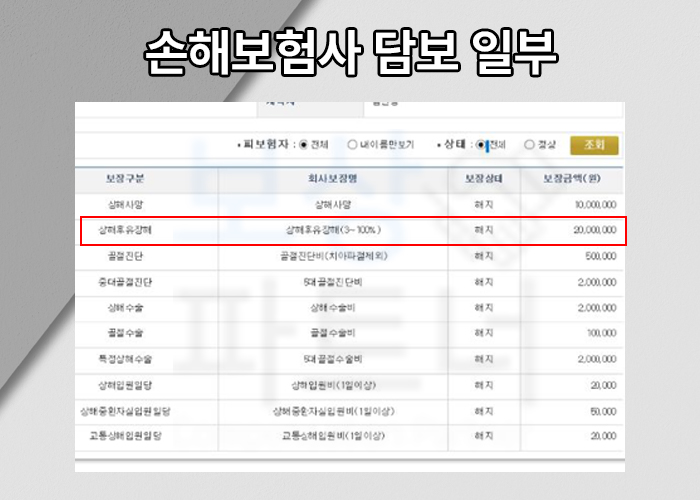Select 교통상해입원비(1일이상) coverage name
This screenshot has width=700, height=500.
333,437
